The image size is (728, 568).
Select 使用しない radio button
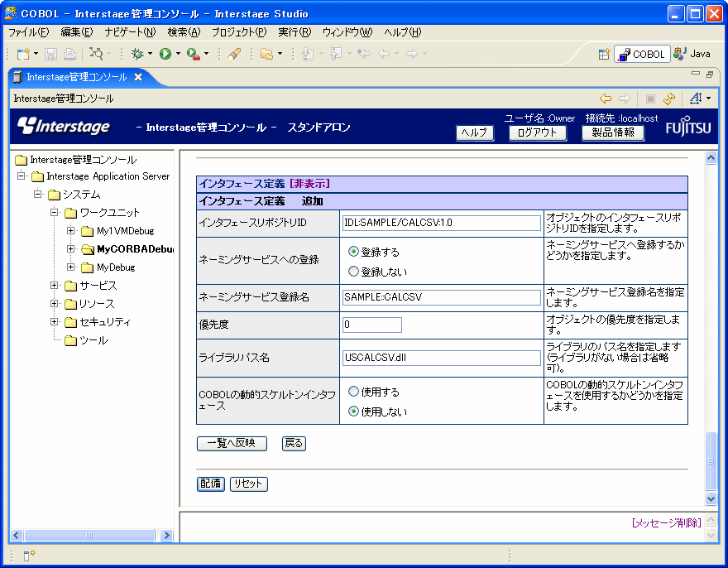click(x=353, y=411)
